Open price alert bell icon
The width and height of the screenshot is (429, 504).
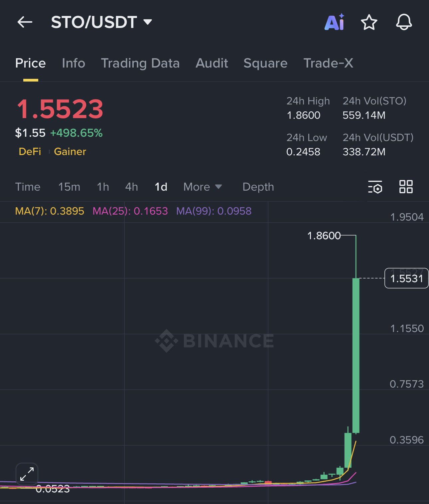pos(404,22)
